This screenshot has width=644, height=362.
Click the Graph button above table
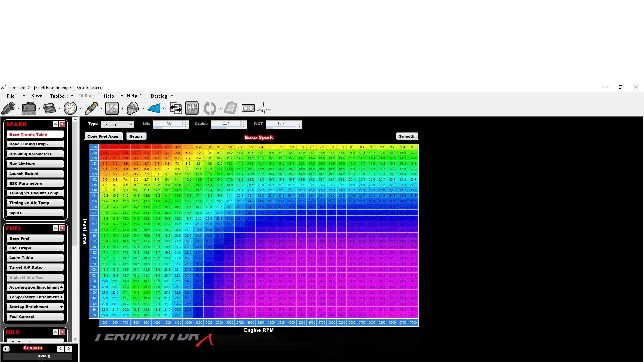(x=136, y=136)
